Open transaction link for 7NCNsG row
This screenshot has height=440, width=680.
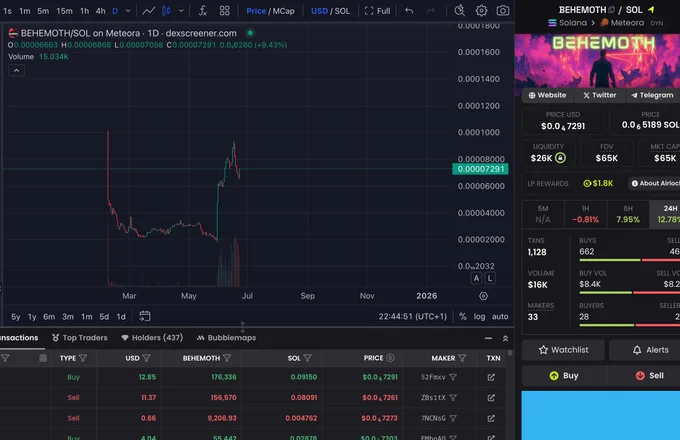coord(491,418)
